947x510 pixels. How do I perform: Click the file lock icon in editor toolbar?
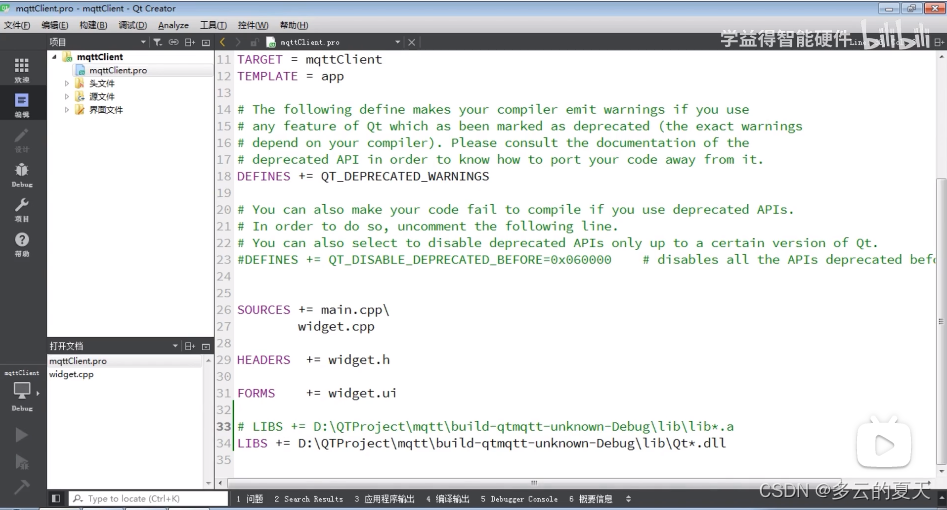click(x=254, y=42)
